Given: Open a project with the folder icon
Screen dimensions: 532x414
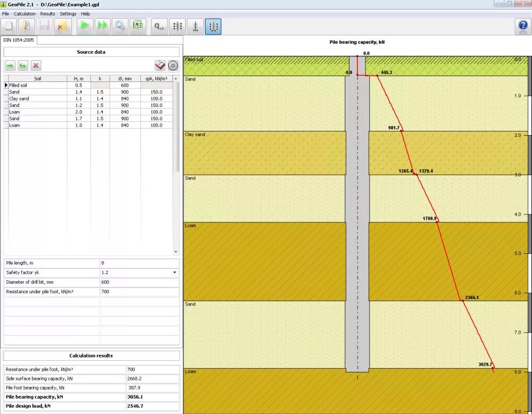Looking at the screenshot, I should point(27,27).
